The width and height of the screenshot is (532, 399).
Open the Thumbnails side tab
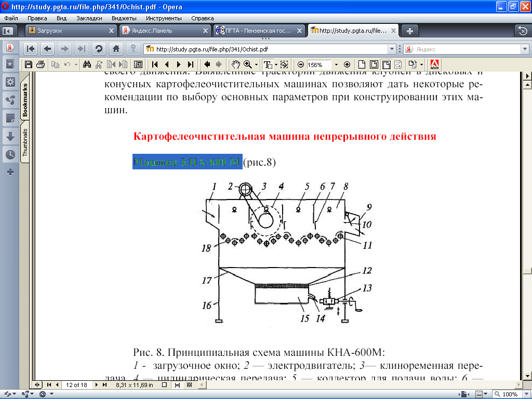tap(25, 142)
